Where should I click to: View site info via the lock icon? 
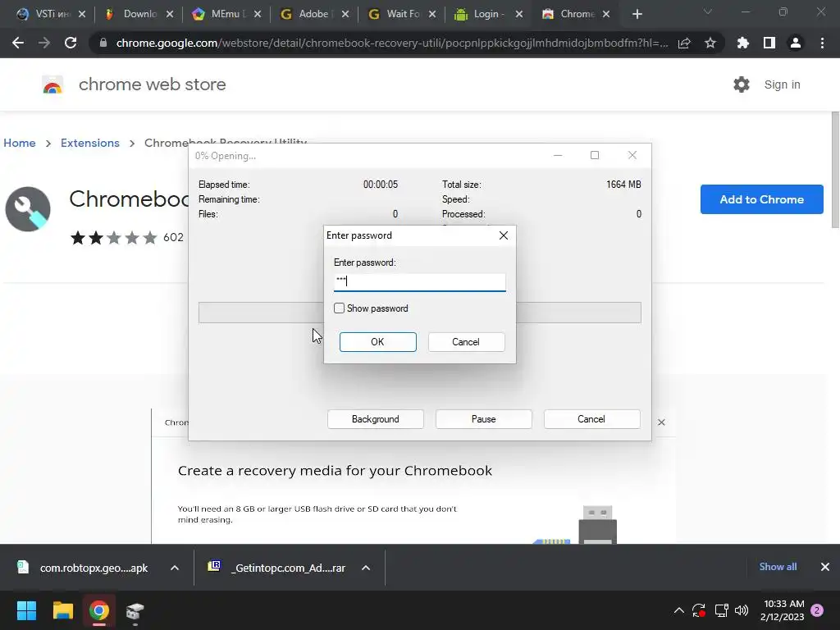[103, 43]
